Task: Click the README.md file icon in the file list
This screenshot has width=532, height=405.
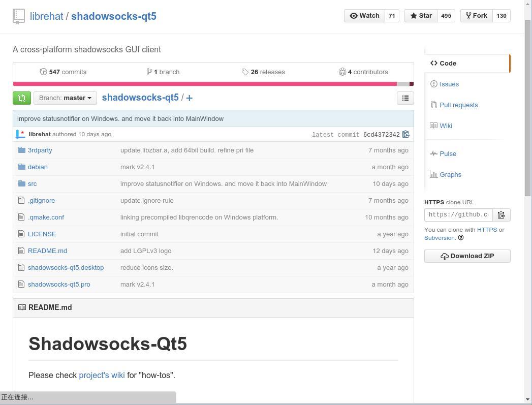Action: (x=21, y=251)
